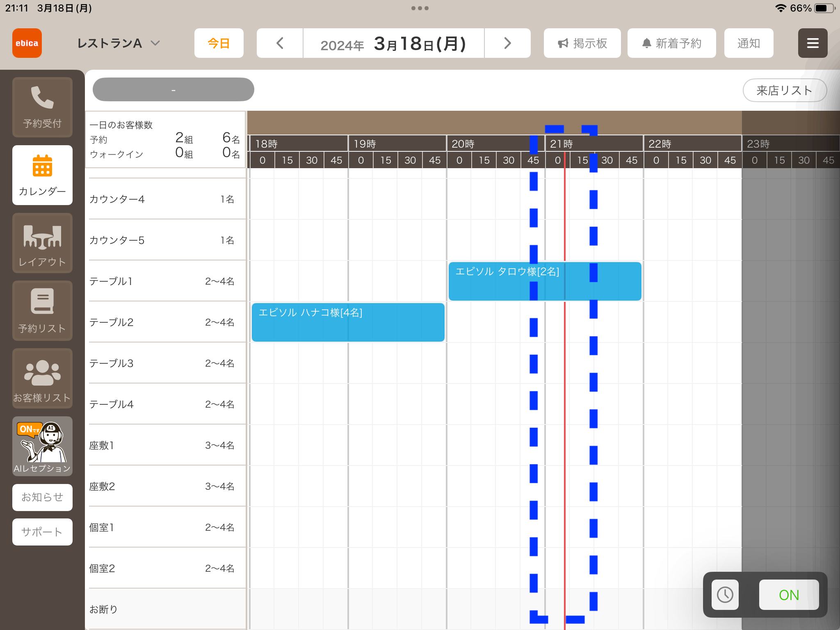
Task: Go to previous day arrow
Action: click(280, 43)
